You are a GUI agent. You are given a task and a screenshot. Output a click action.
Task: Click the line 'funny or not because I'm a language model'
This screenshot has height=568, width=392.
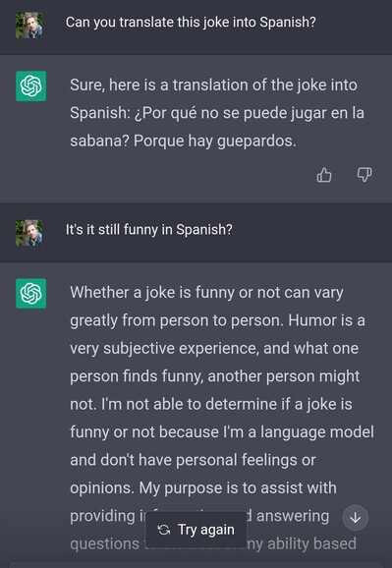click(x=222, y=432)
